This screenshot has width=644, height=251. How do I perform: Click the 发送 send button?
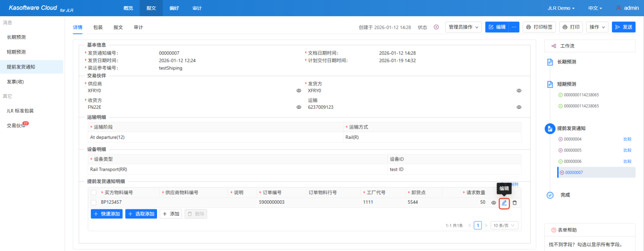(x=623, y=27)
